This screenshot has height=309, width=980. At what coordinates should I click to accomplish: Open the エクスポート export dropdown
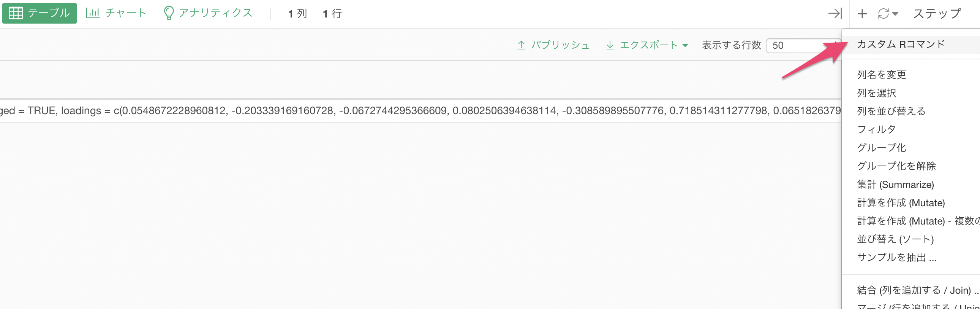pos(647,45)
